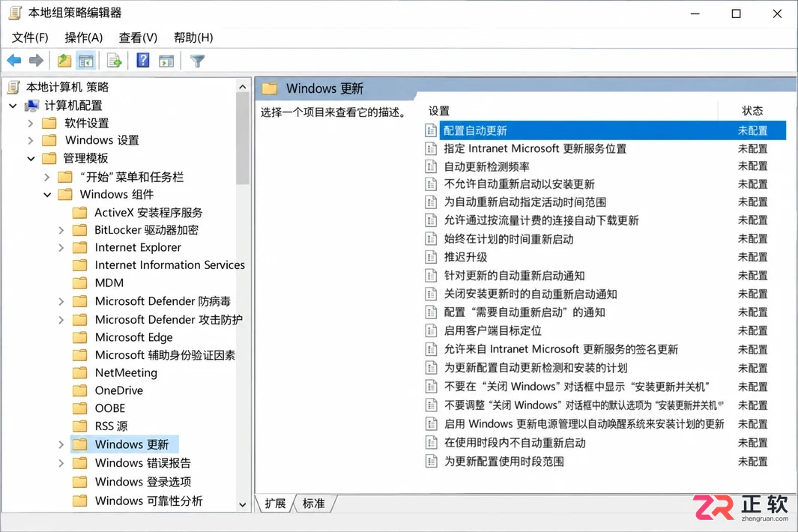Expand the Windows 更新 tree node

click(x=61, y=444)
